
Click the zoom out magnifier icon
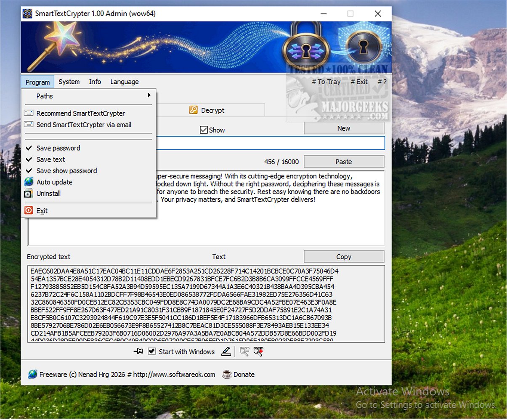point(244,351)
